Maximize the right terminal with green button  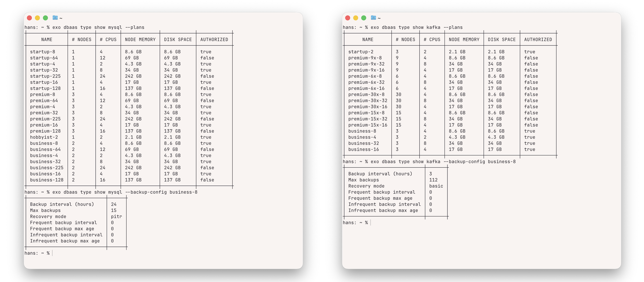(364, 18)
